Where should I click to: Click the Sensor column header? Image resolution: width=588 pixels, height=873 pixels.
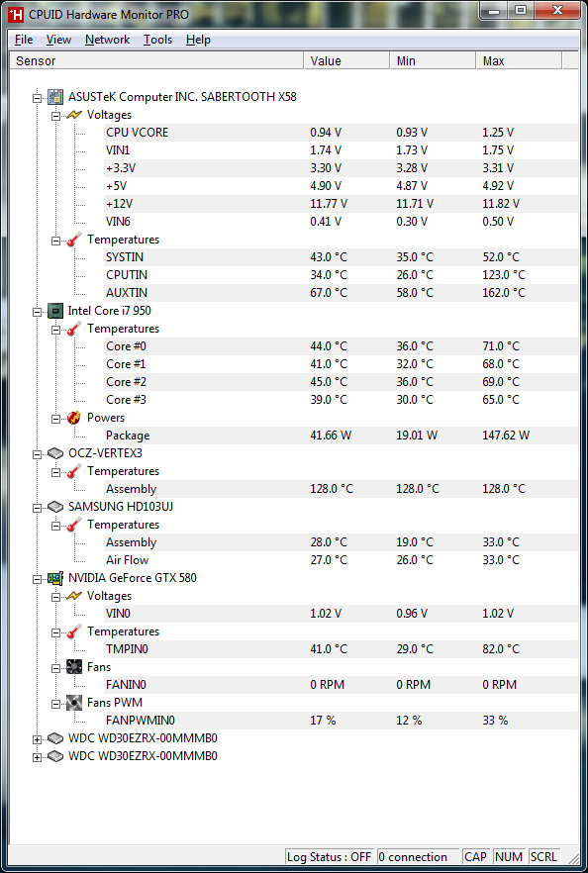click(157, 60)
